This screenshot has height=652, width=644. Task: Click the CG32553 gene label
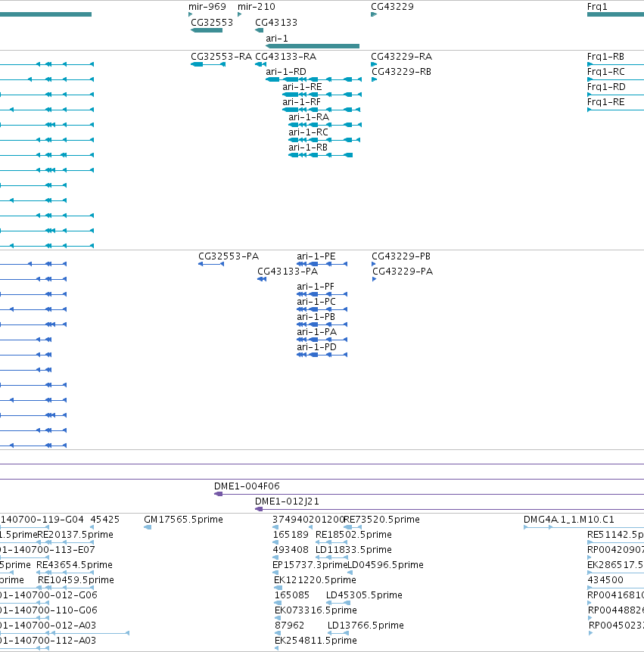pos(212,23)
